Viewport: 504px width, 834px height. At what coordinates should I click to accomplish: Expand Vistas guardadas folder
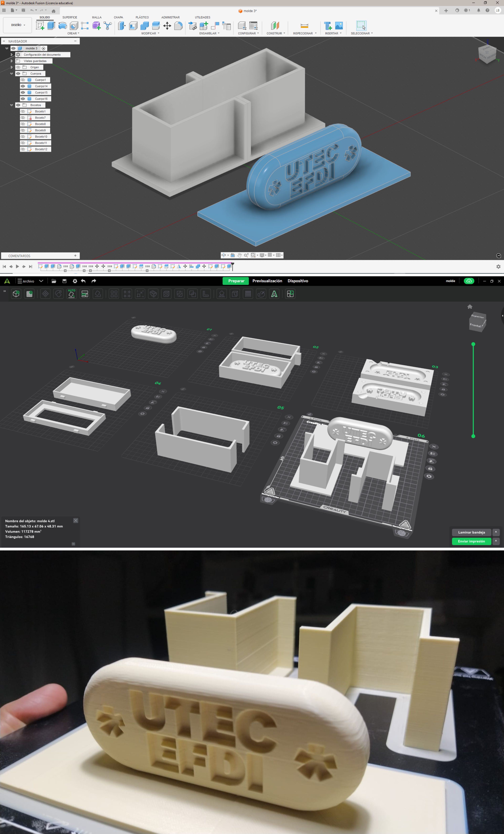coord(11,61)
